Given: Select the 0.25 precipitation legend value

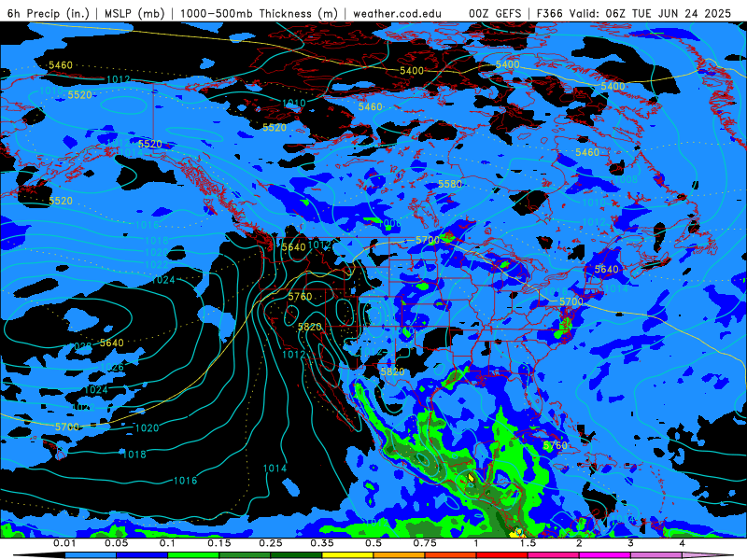Looking at the screenshot, I should [271, 543].
